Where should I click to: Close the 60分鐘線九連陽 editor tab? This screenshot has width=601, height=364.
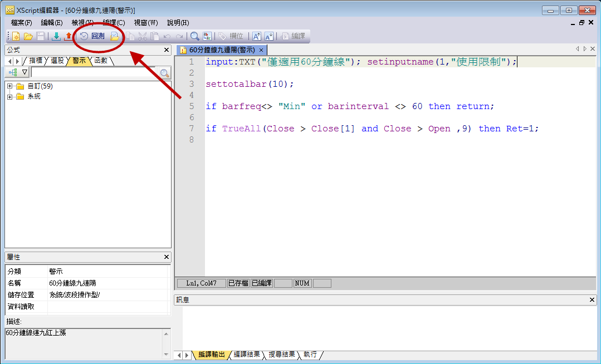coord(262,50)
